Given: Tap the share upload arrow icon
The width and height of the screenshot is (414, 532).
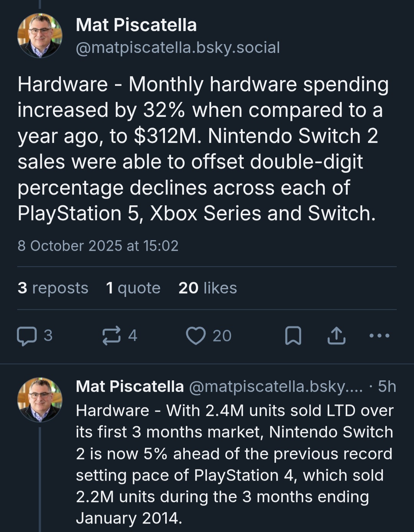Looking at the screenshot, I should pos(336,336).
